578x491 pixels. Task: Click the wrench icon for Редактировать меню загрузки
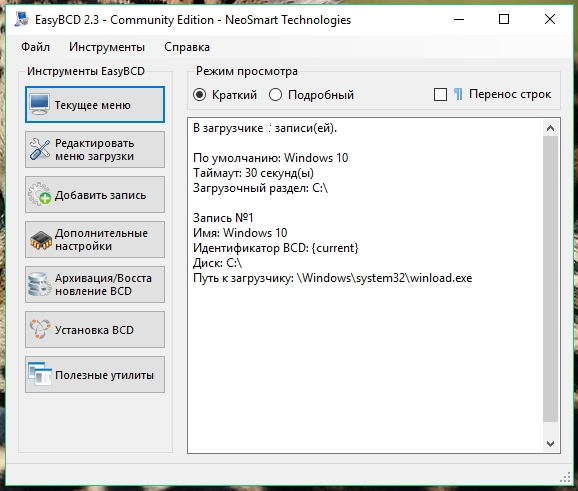coord(40,149)
